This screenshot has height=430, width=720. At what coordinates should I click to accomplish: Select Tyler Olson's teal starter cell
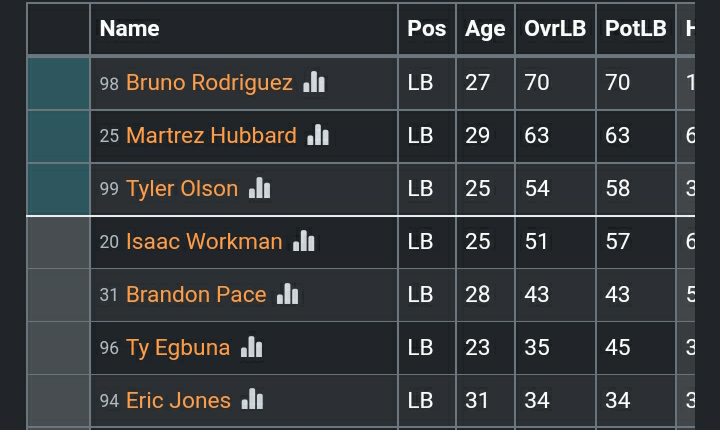[x=58, y=188]
